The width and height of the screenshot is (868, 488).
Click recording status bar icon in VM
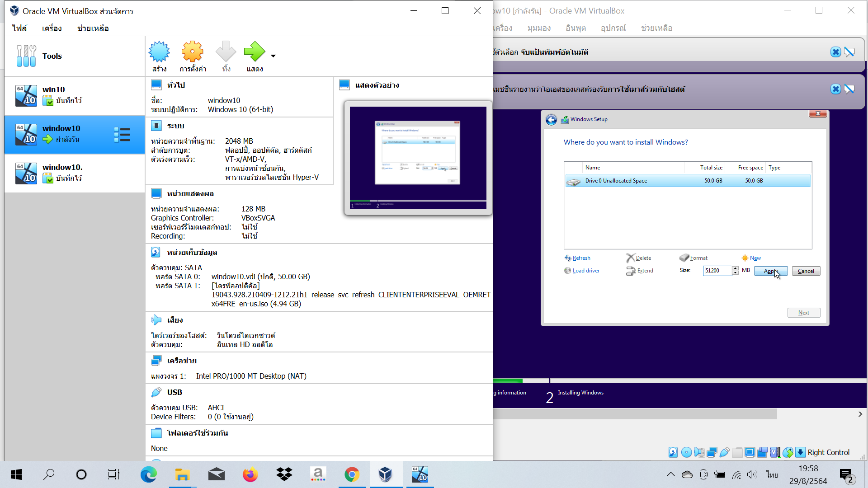coord(762,452)
